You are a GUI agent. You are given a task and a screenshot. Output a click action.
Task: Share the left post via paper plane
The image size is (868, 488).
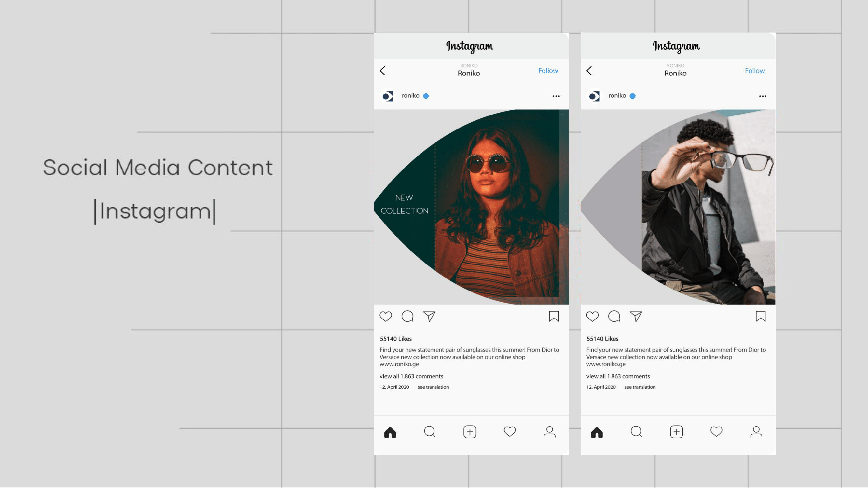(x=429, y=316)
